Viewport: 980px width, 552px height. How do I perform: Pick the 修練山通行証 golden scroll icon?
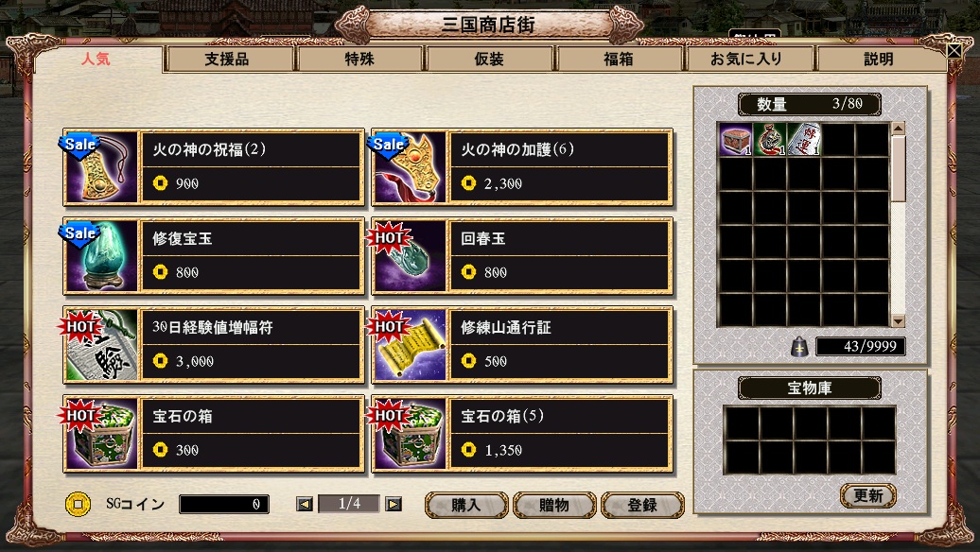click(x=410, y=344)
